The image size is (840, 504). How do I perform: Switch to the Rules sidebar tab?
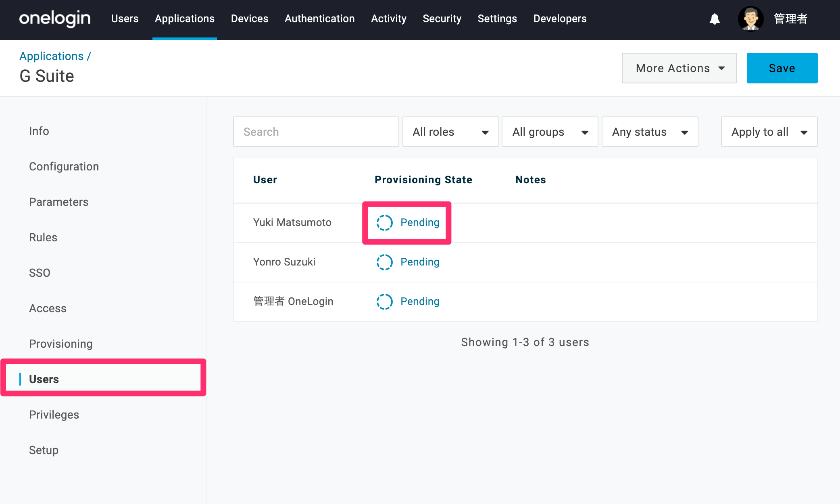click(43, 237)
